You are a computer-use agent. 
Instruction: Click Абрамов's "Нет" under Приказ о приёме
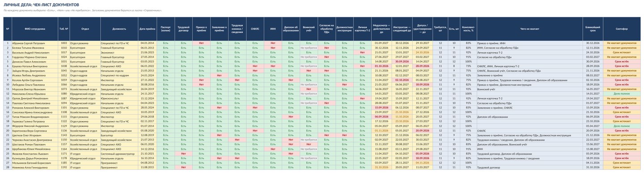(201, 43)
